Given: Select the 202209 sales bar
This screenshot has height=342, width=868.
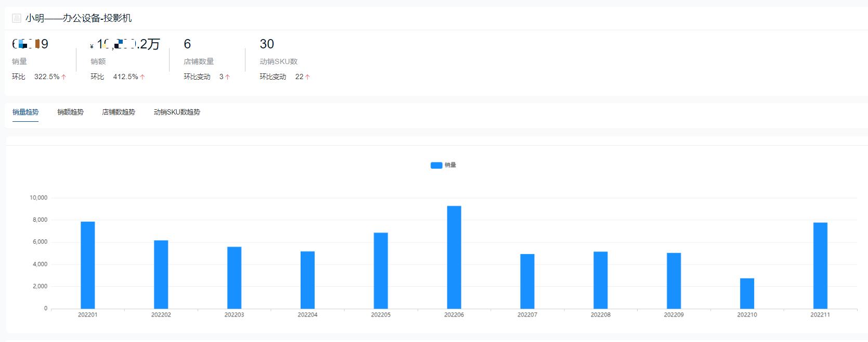Looking at the screenshot, I should pyautogui.click(x=674, y=281).
